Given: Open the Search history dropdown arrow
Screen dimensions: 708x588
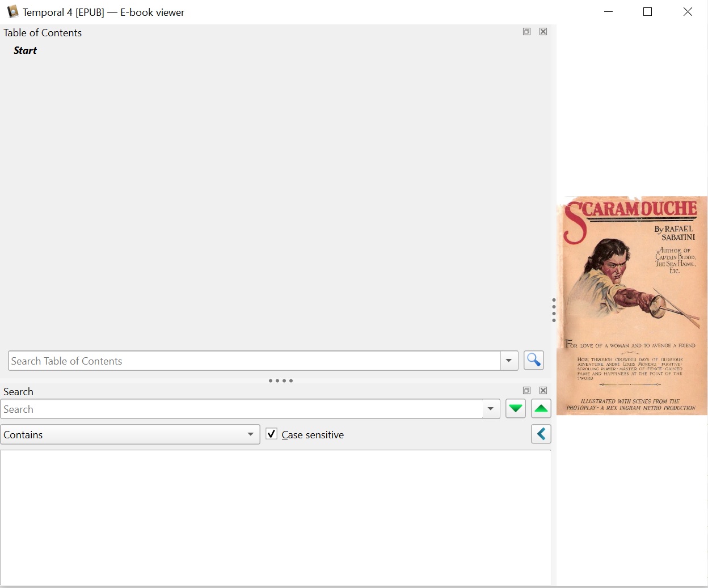Looking at the screenshot, I should tap(491, 409).
